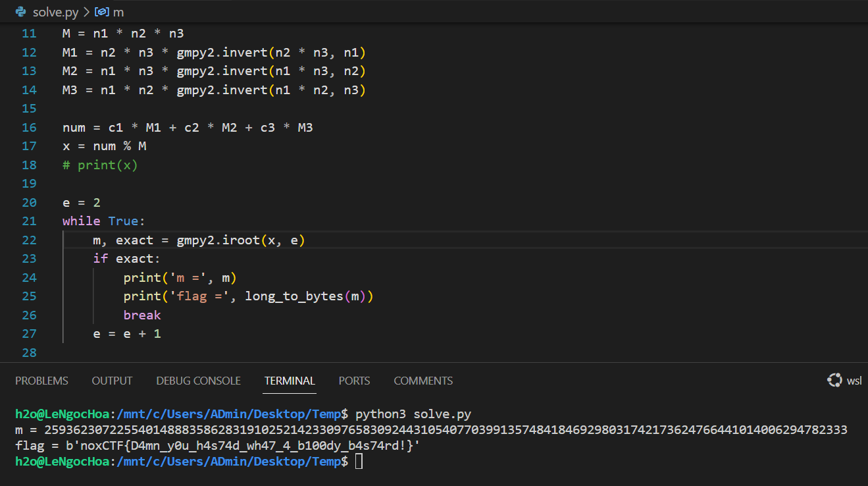Select line number 25 in the gutter
Viewport: 868px width, 486px height.
[x=29, y=296]
